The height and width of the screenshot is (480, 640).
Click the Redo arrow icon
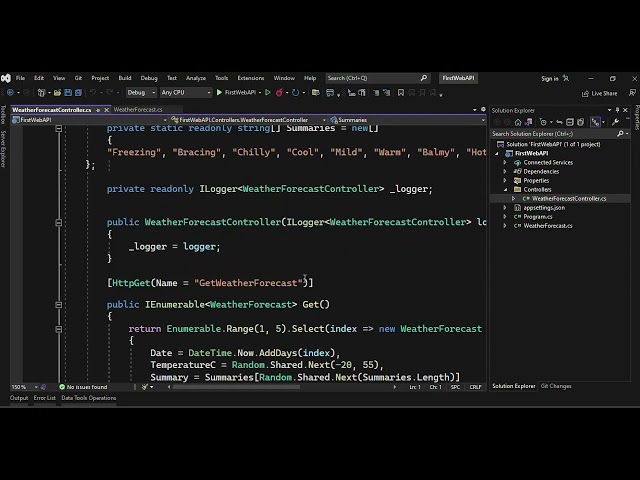point(109,93)
